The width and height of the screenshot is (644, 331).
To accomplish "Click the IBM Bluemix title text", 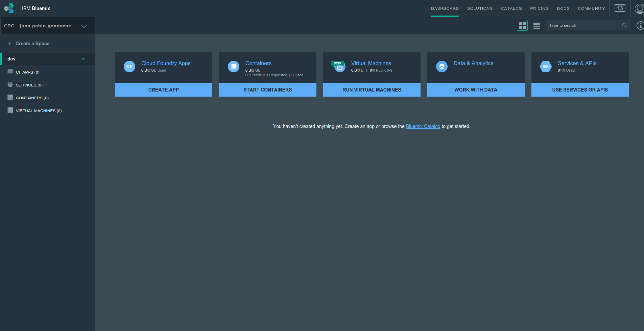I will (36, 8).
